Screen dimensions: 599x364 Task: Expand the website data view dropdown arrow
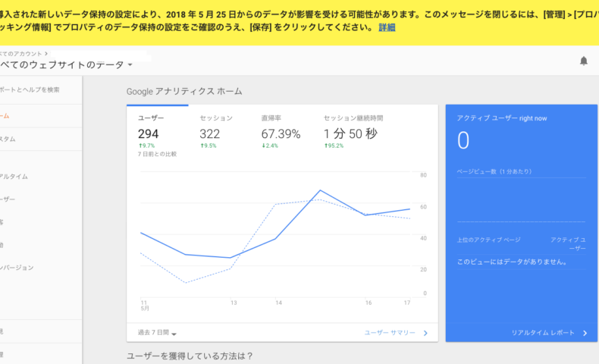pyautogui.click(x=130, y=65)
